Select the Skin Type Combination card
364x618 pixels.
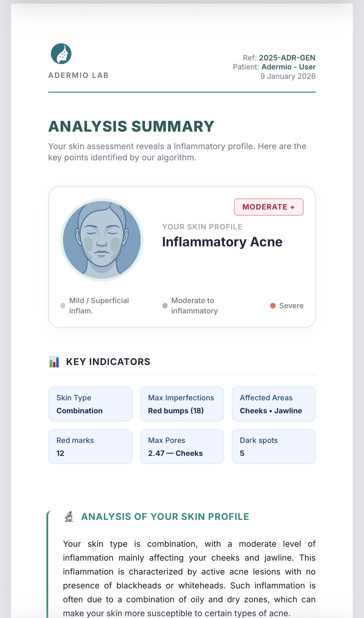[90, 404]
